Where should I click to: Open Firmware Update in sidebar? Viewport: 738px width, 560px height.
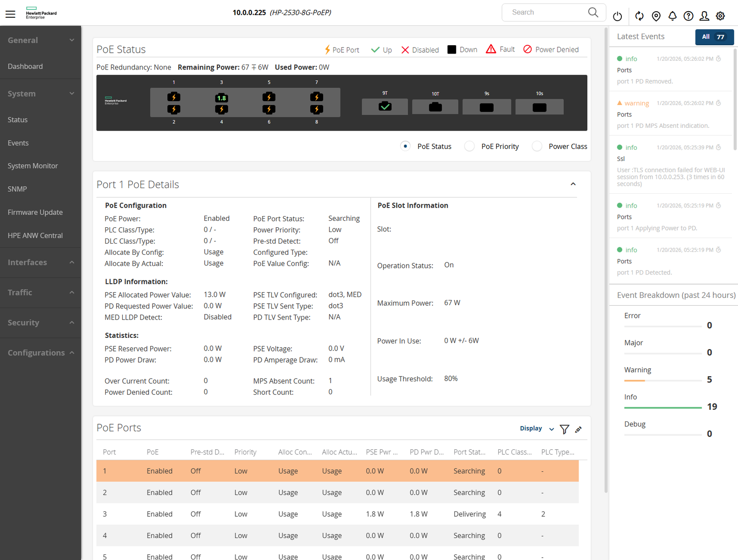point(35,212)
